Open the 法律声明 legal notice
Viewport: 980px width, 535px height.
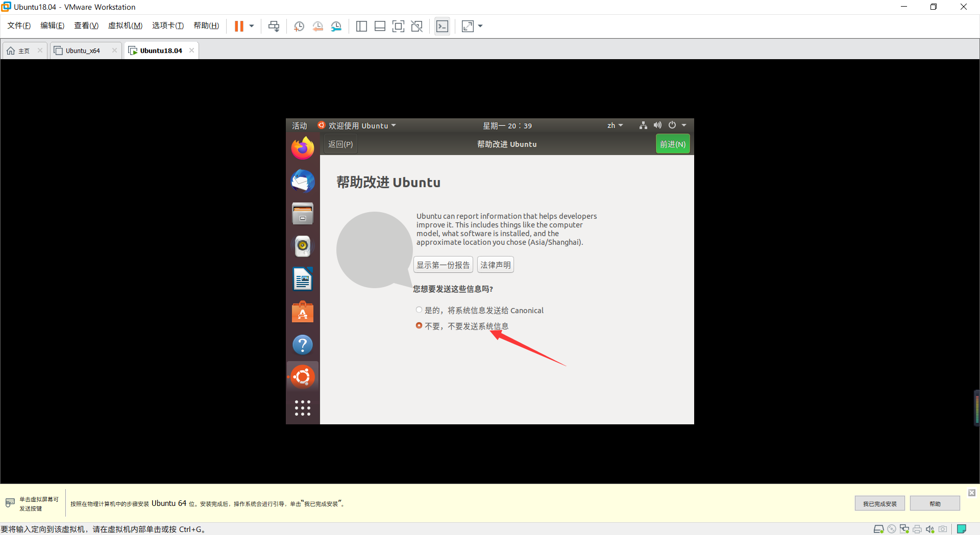click(495, 265)
